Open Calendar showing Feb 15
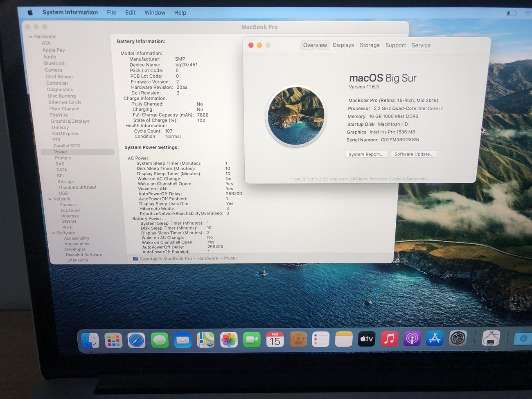 (x=275, y=339)
